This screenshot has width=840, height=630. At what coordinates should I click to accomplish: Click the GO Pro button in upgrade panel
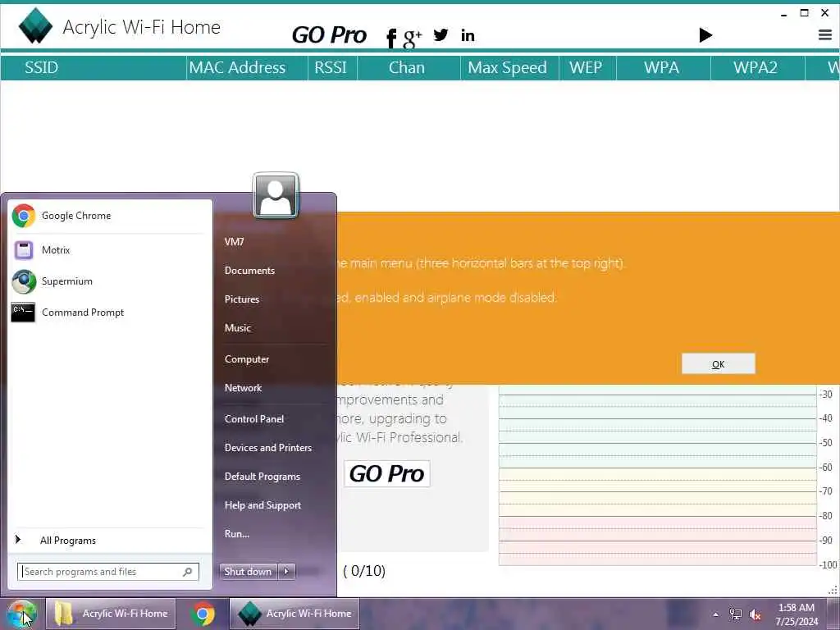(x=387, y=473)
